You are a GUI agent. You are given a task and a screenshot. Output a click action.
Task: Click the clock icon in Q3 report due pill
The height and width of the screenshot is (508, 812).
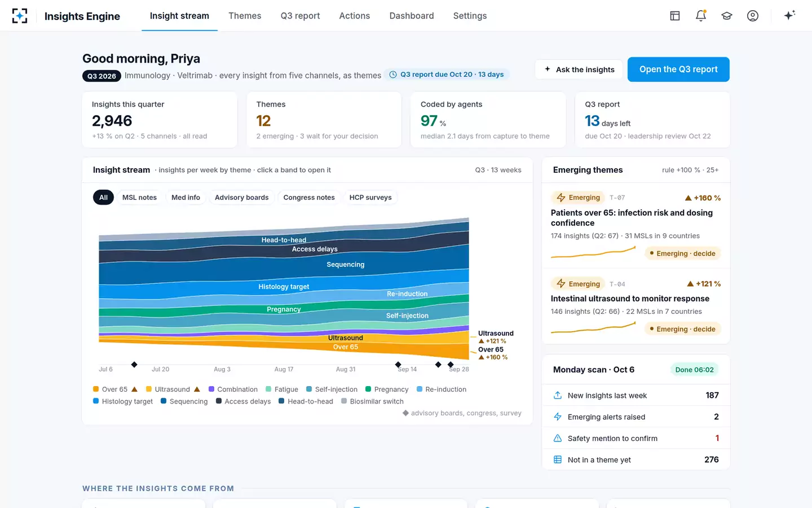pos(393,75)
